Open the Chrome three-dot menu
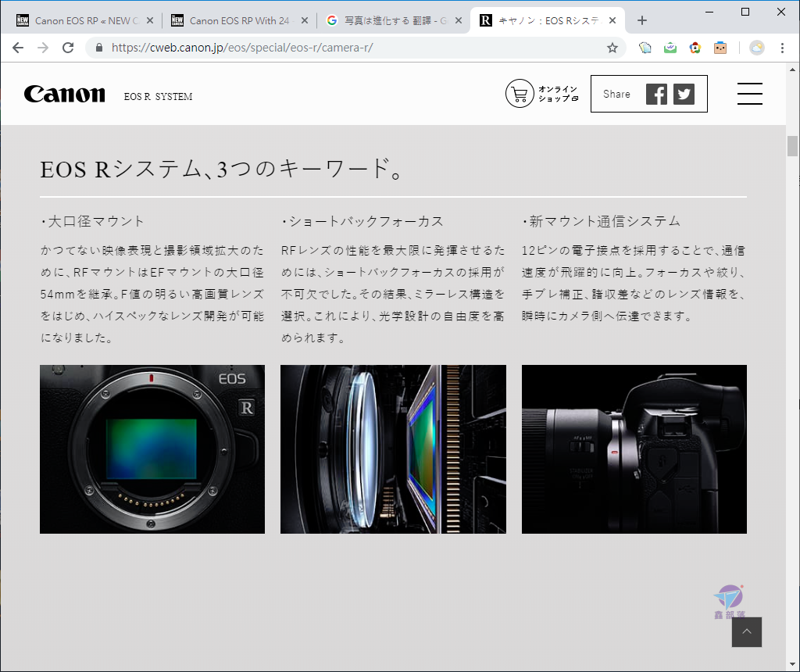800x672 pixels. [782, 48]
